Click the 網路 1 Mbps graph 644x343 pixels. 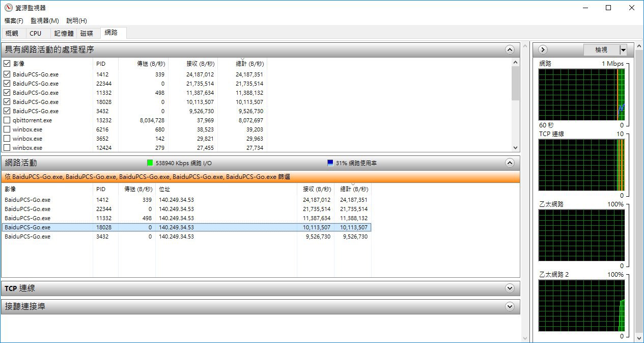pyautogui.click(x=582, y=94)
